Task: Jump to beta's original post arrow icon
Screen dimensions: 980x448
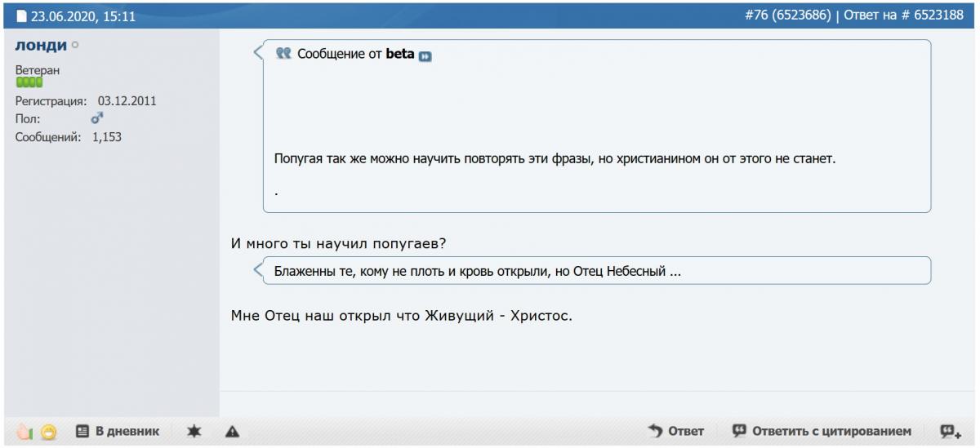Action: (425, 55)
